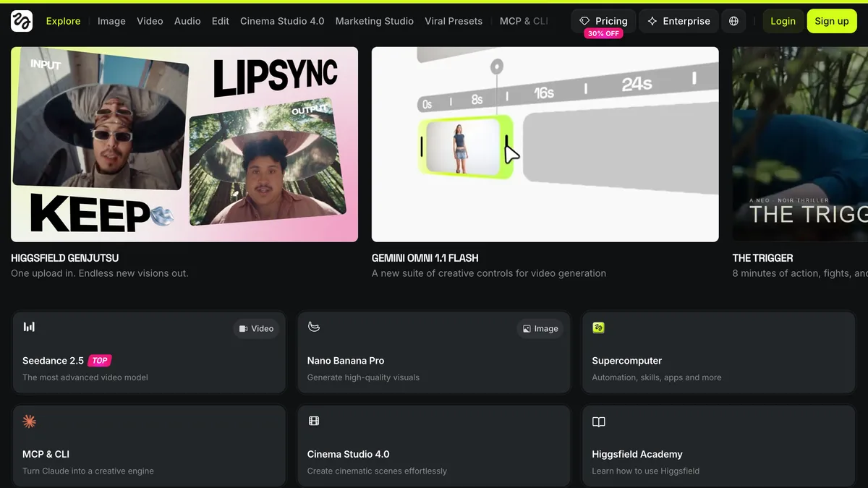Click the Sign up button
The width and height of the screenshot is (868, 488).
tap(832, 21)
